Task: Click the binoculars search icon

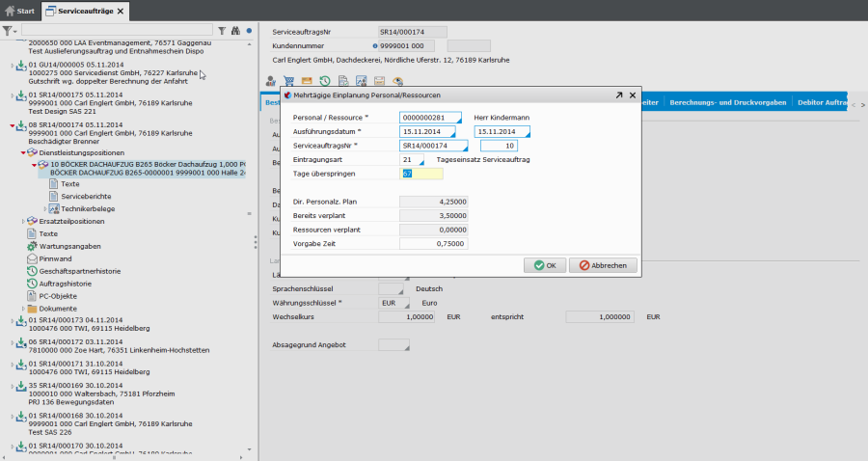Action: (234, 31)
